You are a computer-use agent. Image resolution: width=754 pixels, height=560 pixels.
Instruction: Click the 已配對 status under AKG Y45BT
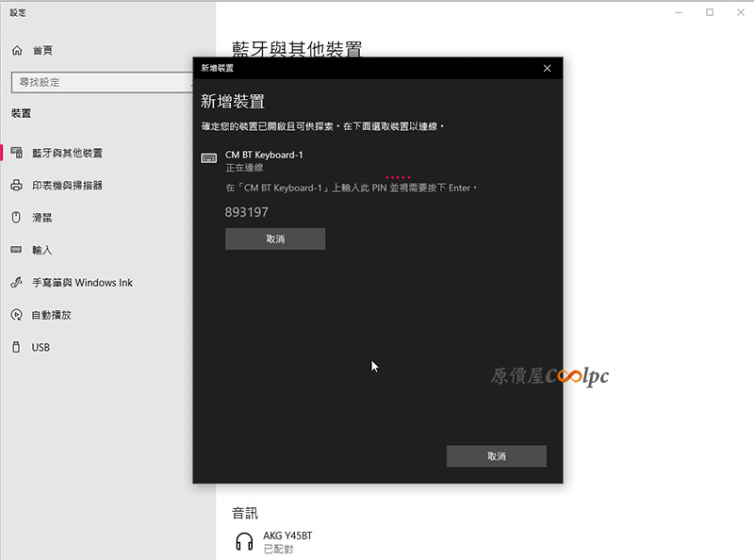(x=278, y=549)
